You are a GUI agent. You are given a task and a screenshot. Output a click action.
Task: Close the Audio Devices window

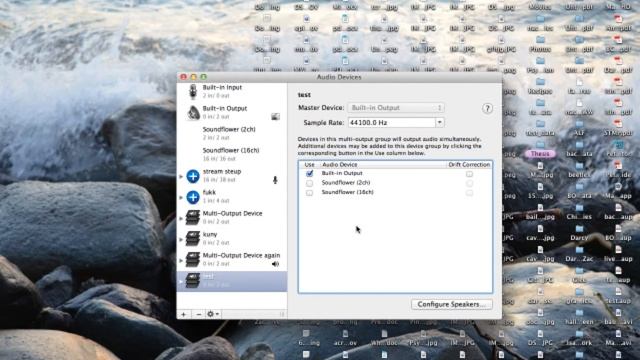click(184, 77)
